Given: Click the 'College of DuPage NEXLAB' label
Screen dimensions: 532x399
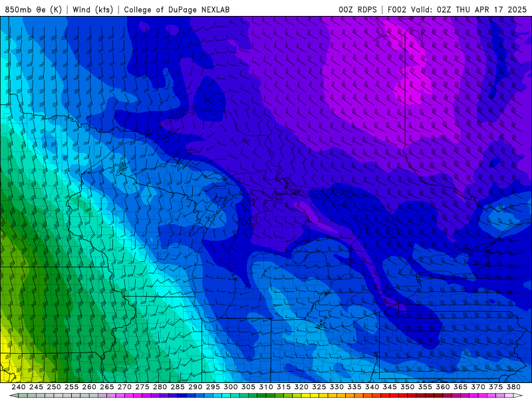Looking at the screenshot, I should coord(176,9).
